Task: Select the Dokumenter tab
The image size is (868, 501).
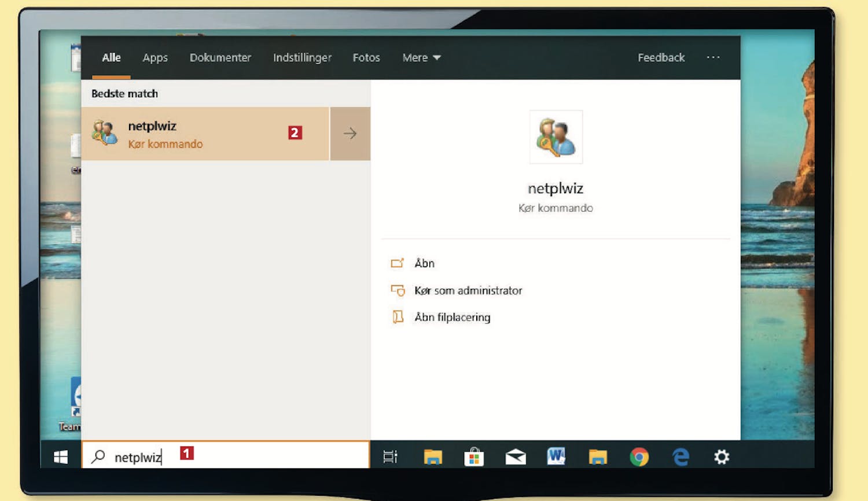Action: coord(220,58)
